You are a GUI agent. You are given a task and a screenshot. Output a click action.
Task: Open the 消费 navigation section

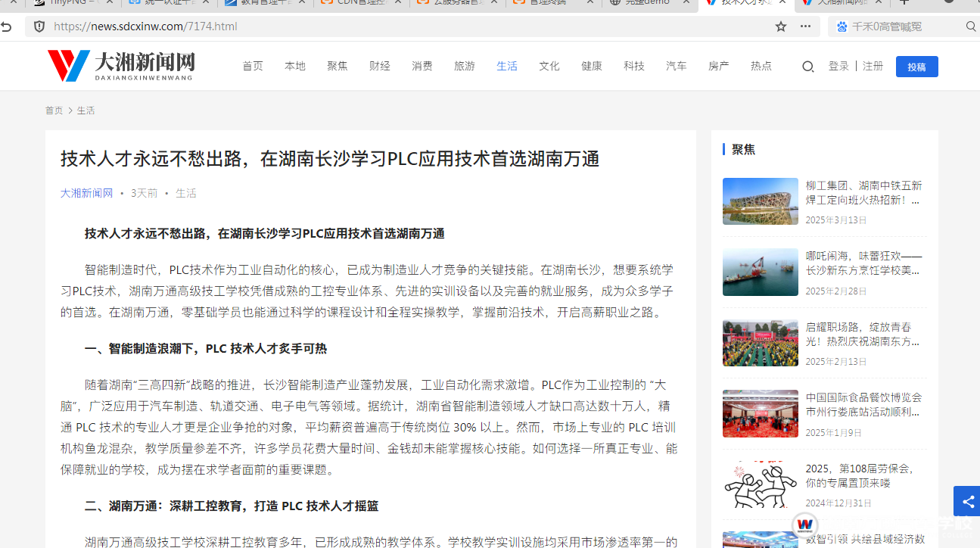[x=422, y=67]
